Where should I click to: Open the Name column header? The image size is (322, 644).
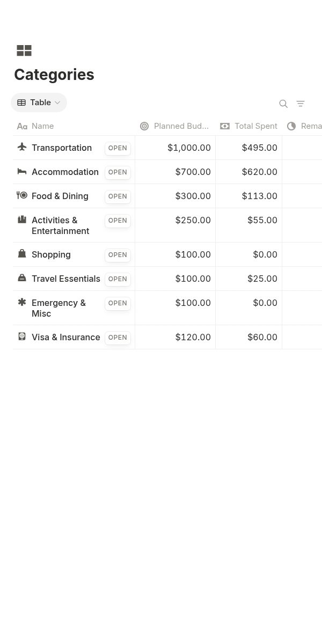(x=74, y=126)
